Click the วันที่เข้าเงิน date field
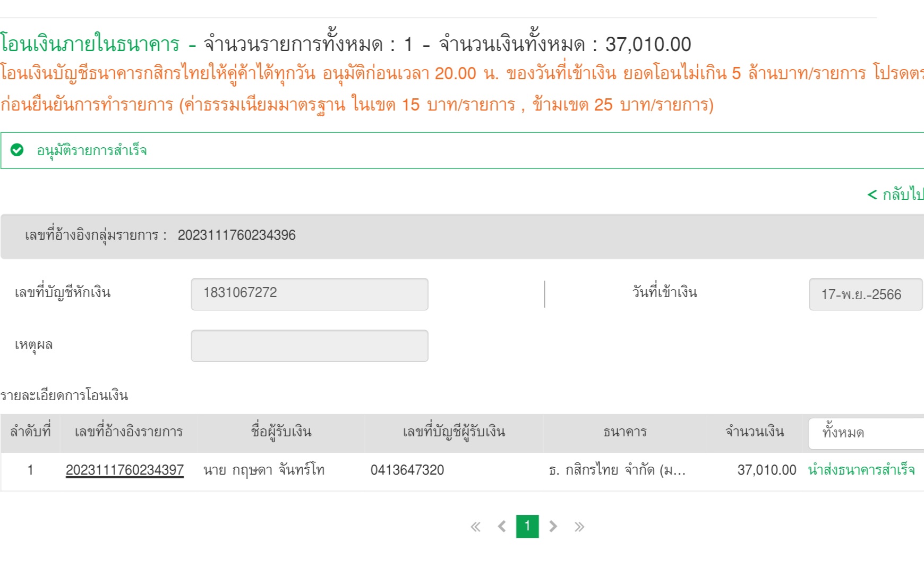Image resolution: width=924 pixels, height=574 pixels. click(865, 294)
